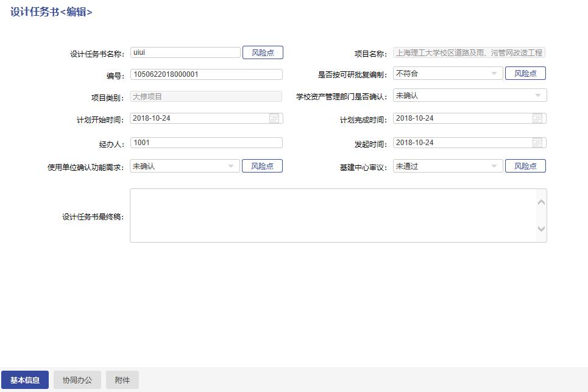Open calendar picker for 计划完成时间
Screen dimensions: 588x392
537,118
